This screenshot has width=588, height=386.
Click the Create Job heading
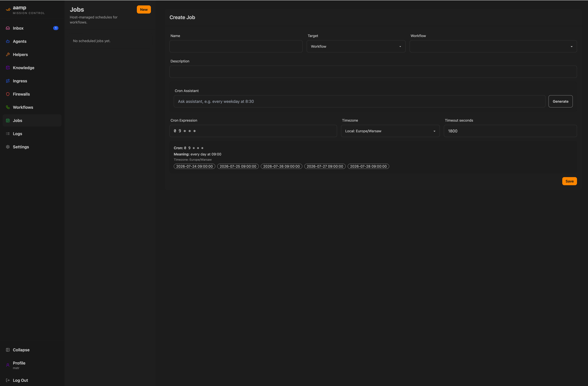pyautogui.click(x=182, y=18)
